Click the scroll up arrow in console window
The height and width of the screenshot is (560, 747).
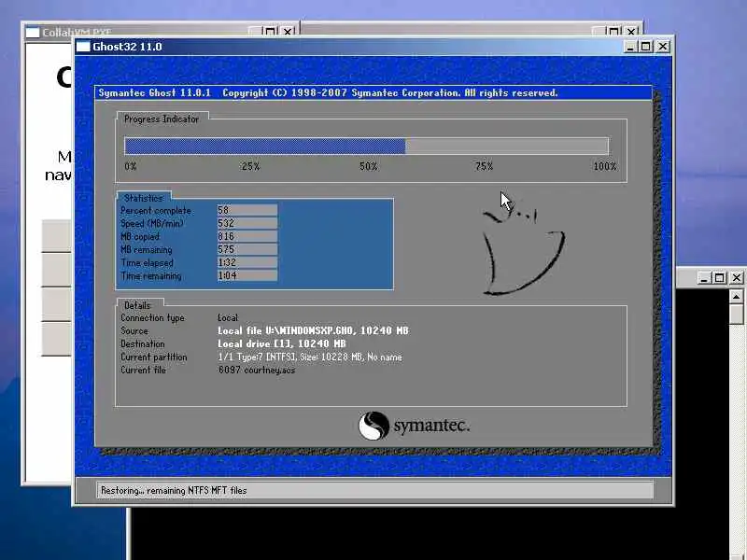(736, 297)
